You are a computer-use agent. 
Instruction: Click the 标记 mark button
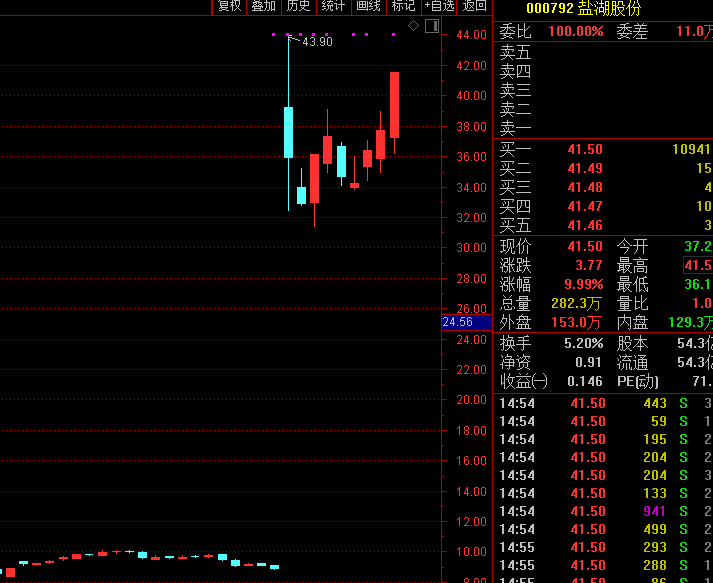[x=403, y=6]
